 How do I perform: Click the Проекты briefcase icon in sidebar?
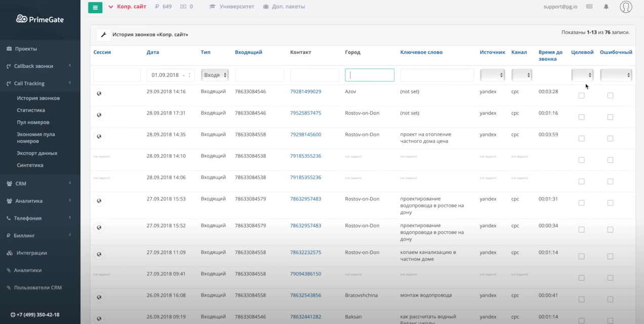tap(9, 49)
